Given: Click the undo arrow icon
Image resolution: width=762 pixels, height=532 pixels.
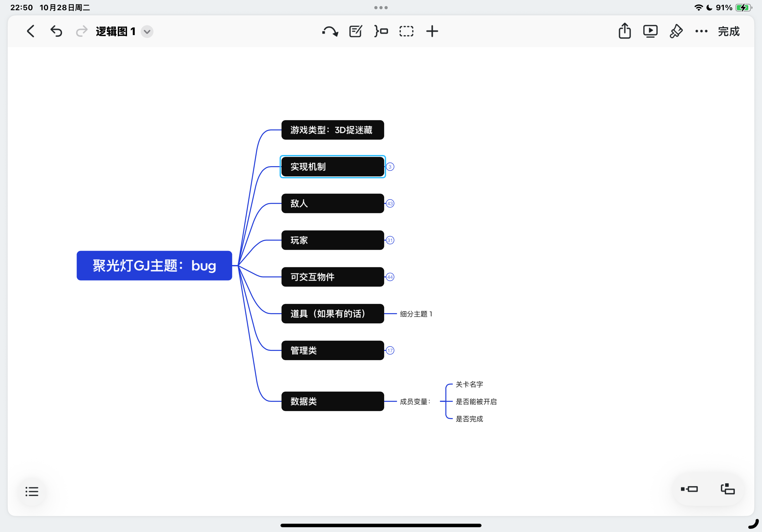Looking at the screenshot, I should (x=56, y=32).
